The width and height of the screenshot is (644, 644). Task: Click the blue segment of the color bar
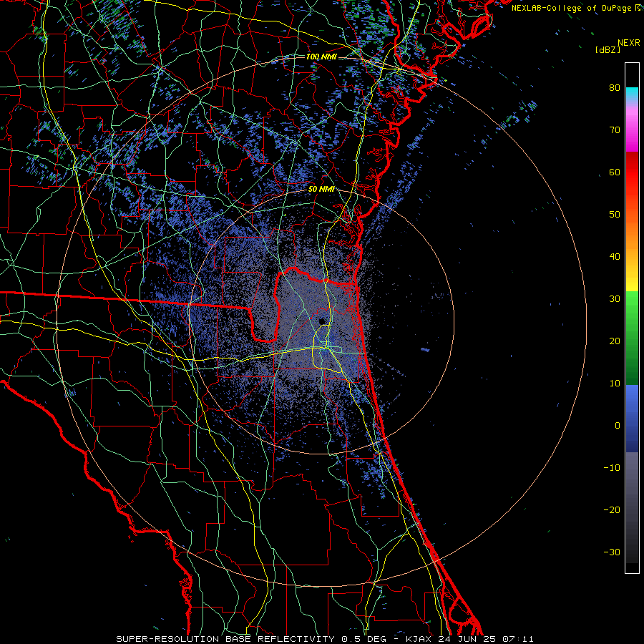tap(632, 419)
